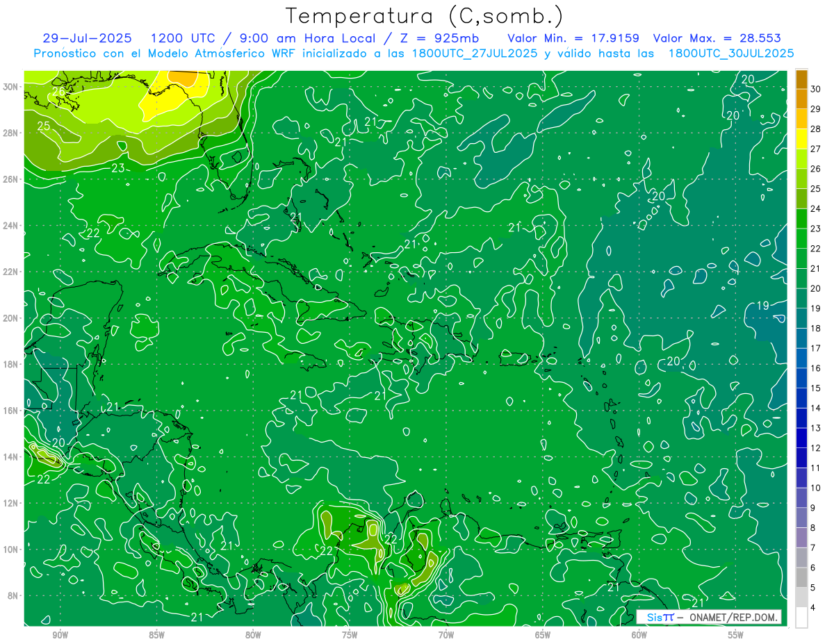The height and width of the screenshot is (644, 834).
Task: Pick the lime swatch between 25 and 26
Action: pyautogui.click(x=801, y=179)
